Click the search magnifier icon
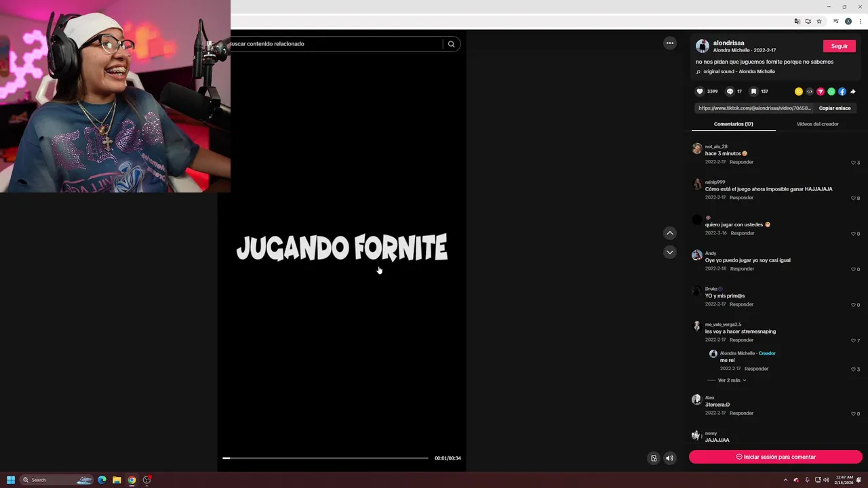This screenshot has height=488, width=868. click(451, 44)
